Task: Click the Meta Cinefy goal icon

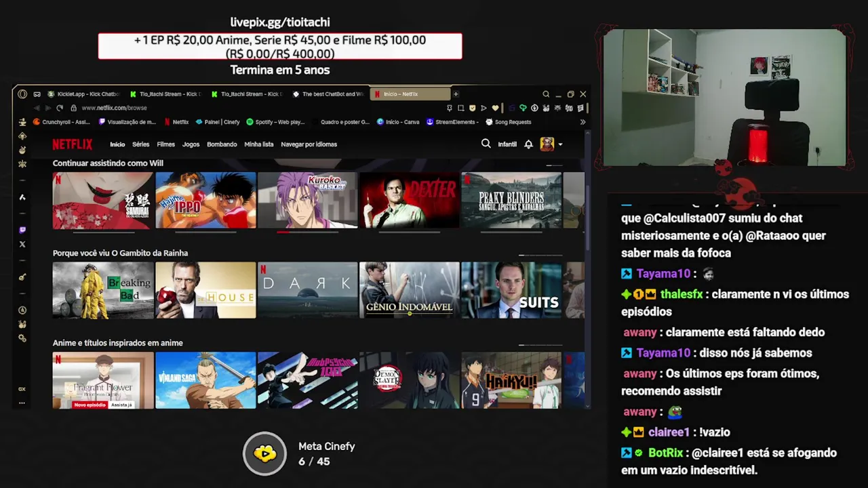Action: pos(264,453)
